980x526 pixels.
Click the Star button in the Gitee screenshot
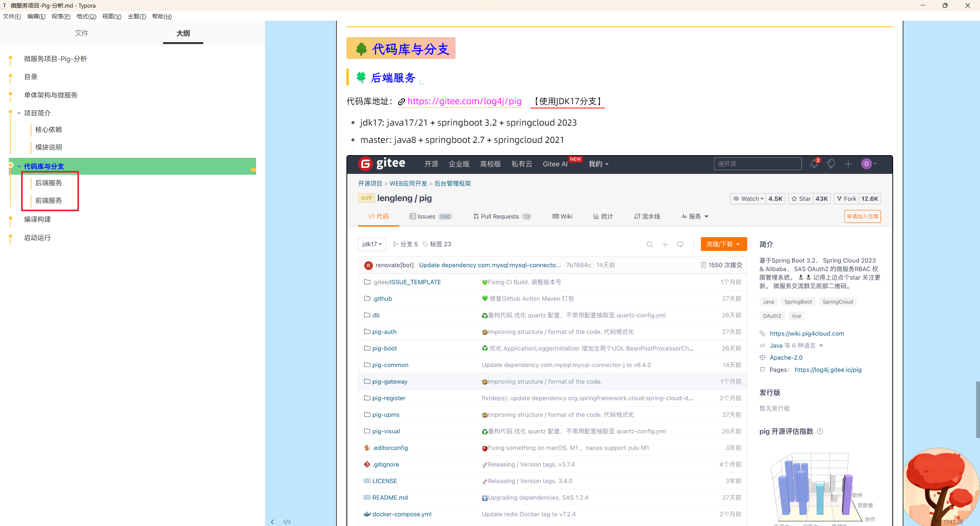tap(801, 198)
